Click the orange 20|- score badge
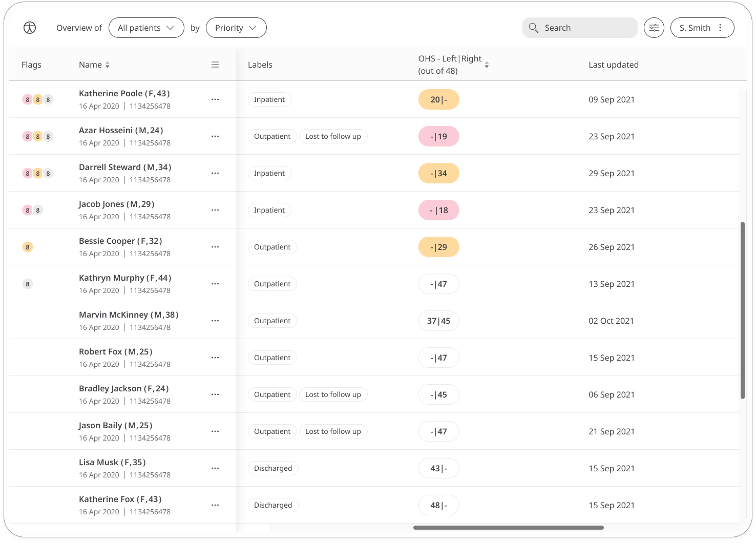This screenshot has height=543, width=756. tap(438, 99)
